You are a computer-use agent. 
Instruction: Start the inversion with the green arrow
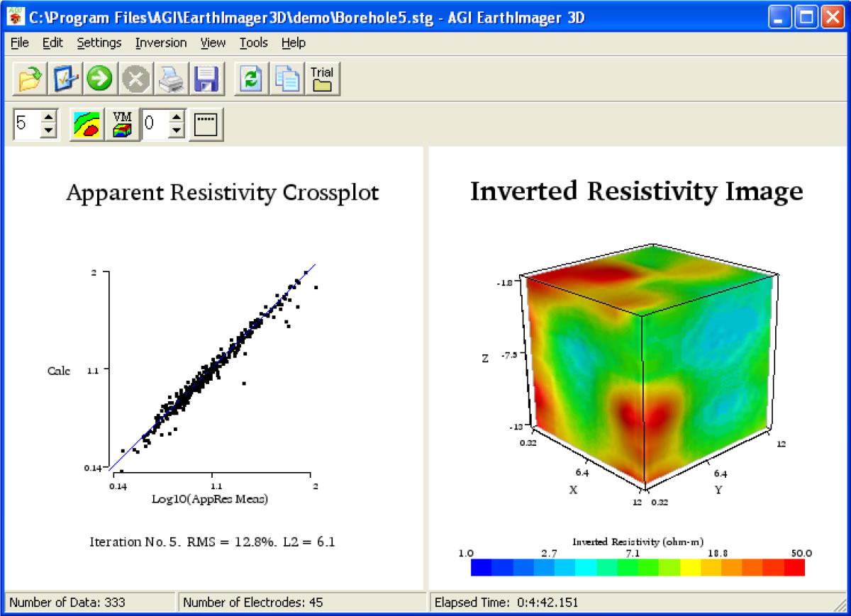click(99, 79)
